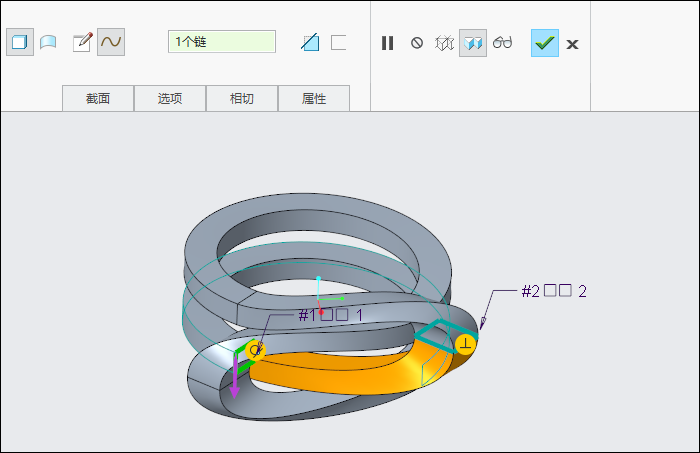Click the 1个链 trajectory collector field
Image resolution: width=700 pixels, height=453 pixels.
pos(222,42)
